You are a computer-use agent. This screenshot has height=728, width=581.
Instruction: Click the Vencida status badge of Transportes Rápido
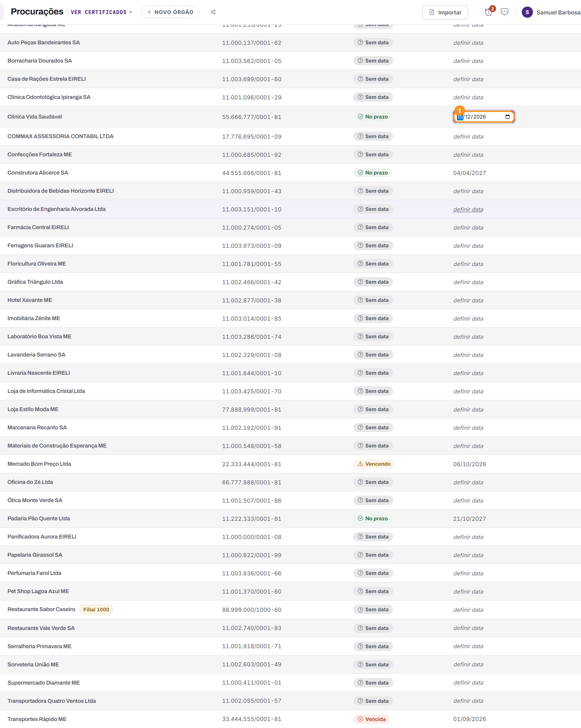[x=371, y=719]
